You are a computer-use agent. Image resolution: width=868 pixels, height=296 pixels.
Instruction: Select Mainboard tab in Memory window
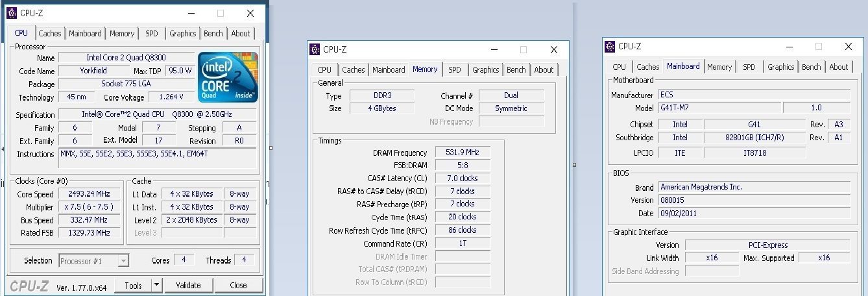[389, 70]
